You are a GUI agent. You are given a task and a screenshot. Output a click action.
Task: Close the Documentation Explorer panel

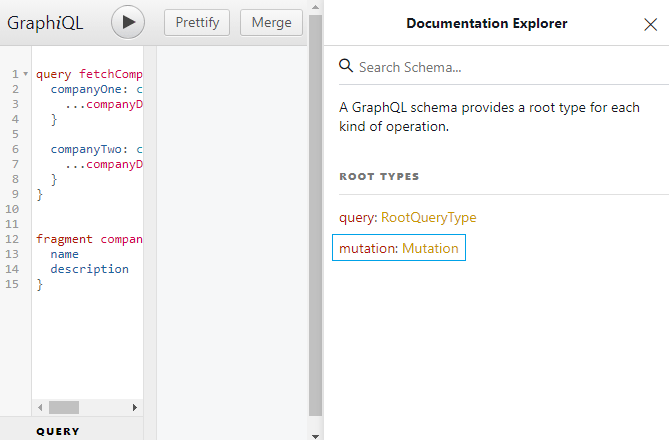coord(650,24)
